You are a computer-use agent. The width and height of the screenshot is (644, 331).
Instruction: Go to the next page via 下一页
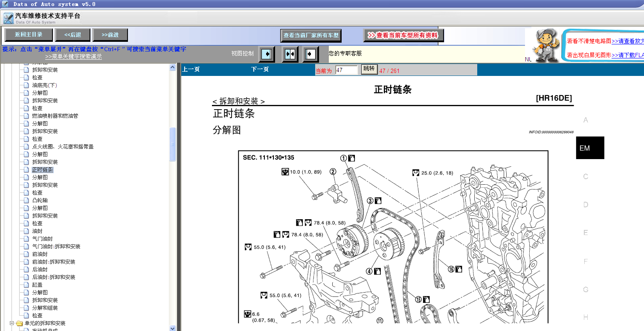click(260, 69)
